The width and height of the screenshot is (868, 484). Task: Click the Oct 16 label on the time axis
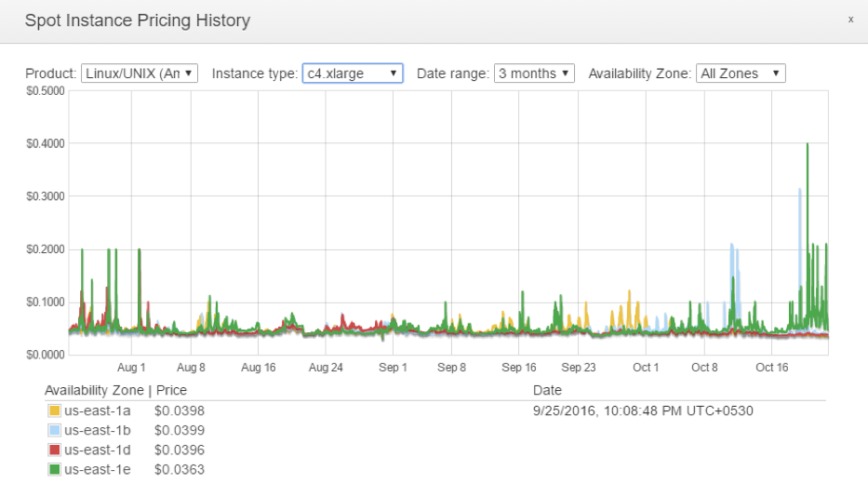[x=771, y=368]
